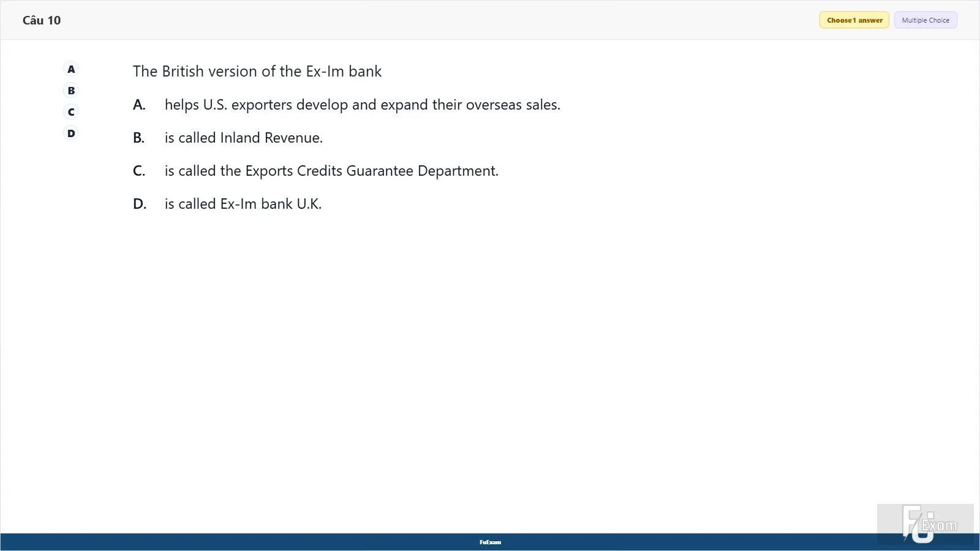Select answer circle C in left column
The height and width of the screenshot is (551, 980).
[71, 112]
